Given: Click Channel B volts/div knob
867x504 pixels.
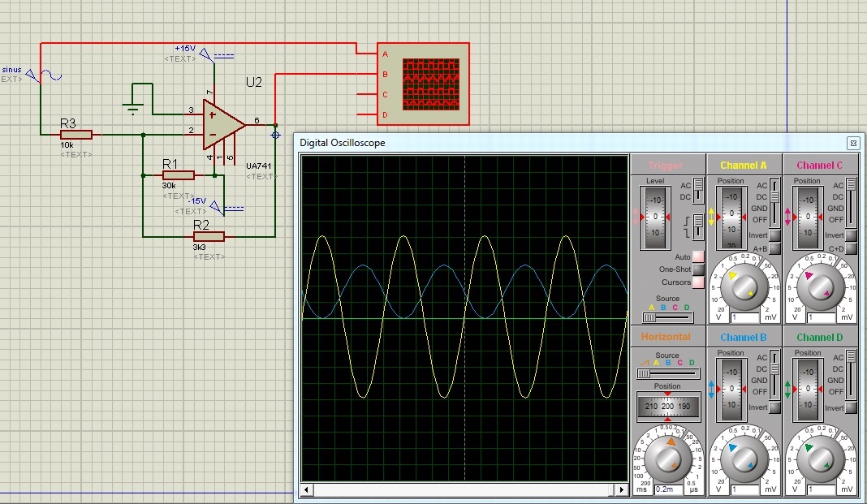Looking at the screenshot, I should coord(744,459).
